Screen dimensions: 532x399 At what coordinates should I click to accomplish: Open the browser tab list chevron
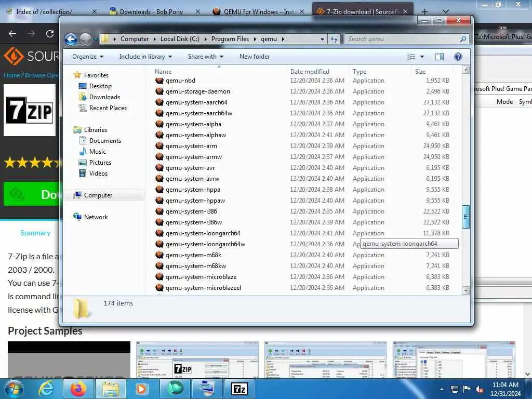tap(445, 11)
